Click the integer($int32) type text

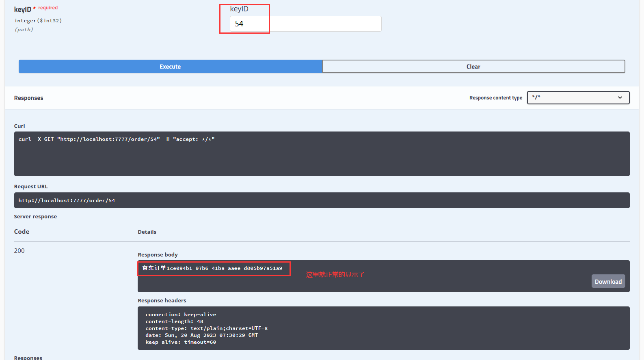(38, 21)
